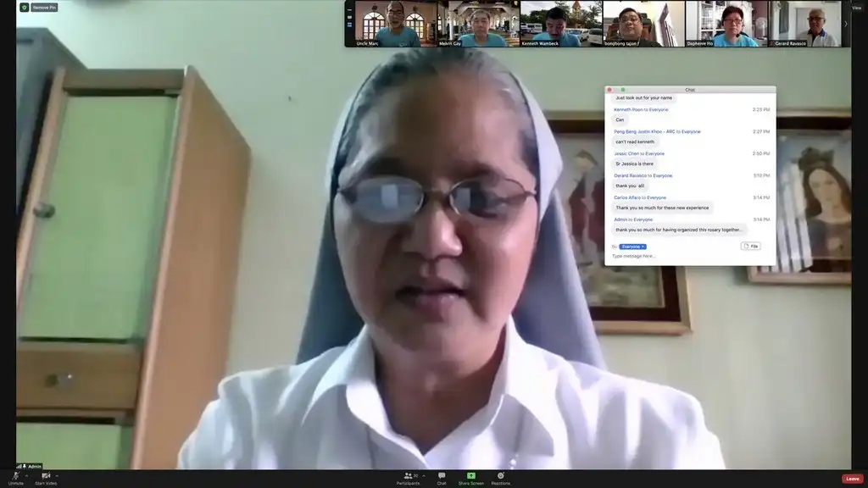Select Gerard Ravasco's video thumbnail
The image size is (868, 488).
click(x=805, y=24)
